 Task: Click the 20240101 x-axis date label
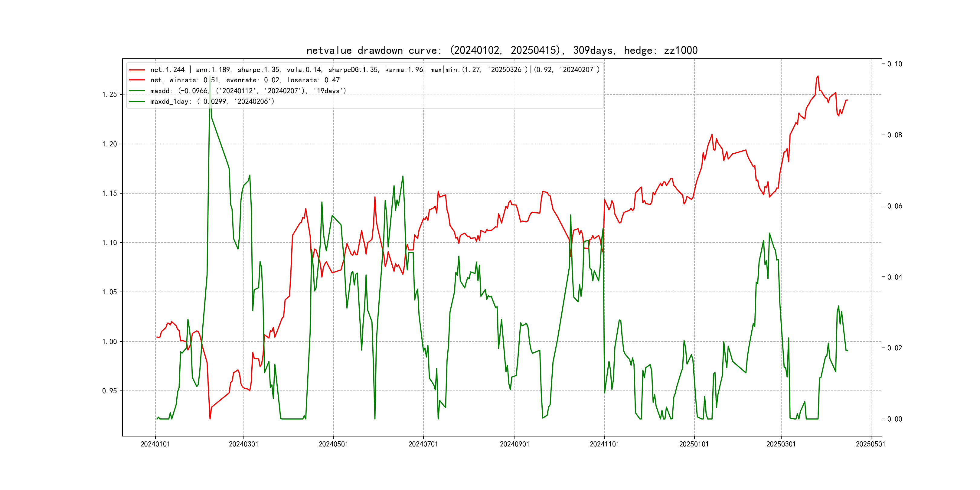tap(155, 444)
